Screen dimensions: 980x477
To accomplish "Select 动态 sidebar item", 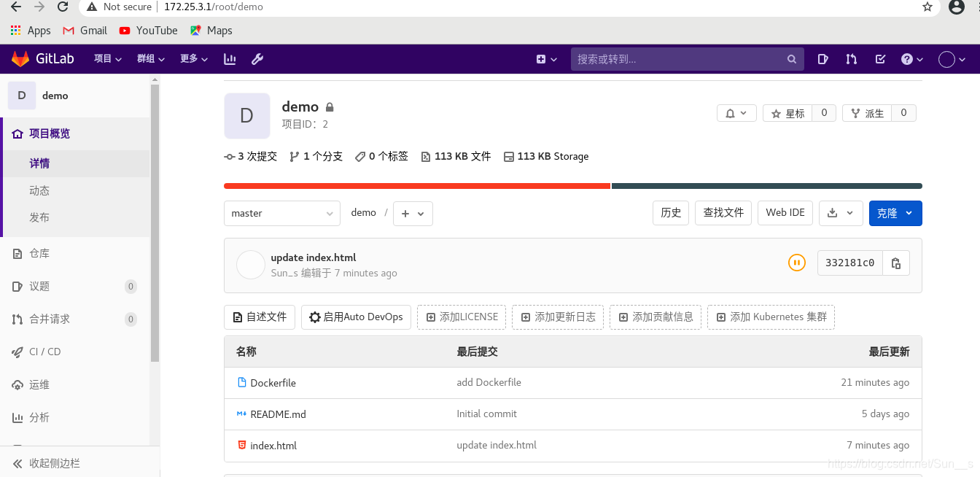I will 39,190.
